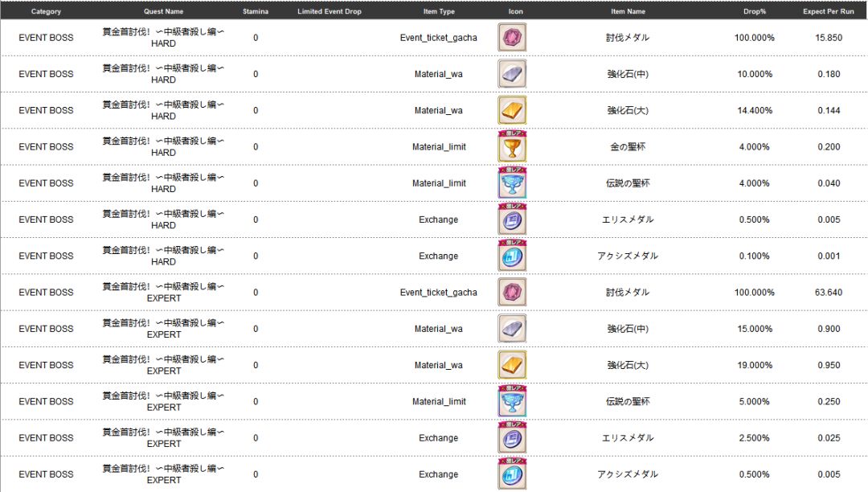Click the Expect Per Run column header
Image resolution: width=868 pixels, height=492 pixels.
pos(828,12)
